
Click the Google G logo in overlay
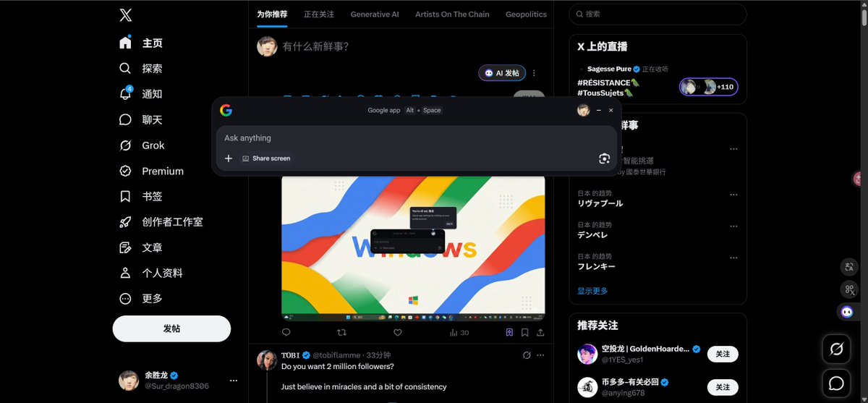[226, 110]
